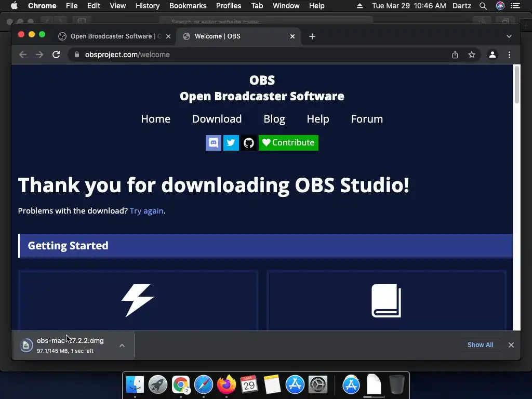This screenshot has width=532, height=399.
Task: Expand the tab search chevron
Action: 509,36
